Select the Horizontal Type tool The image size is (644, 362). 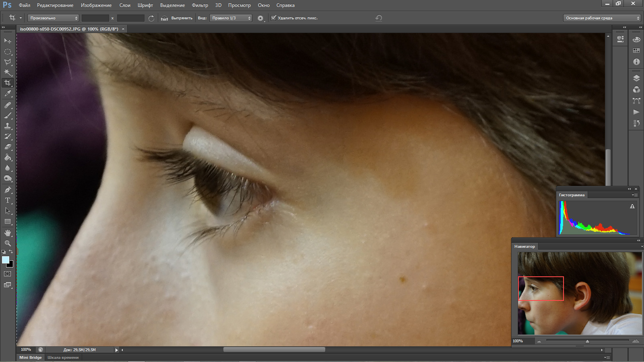tap(8, 200)
